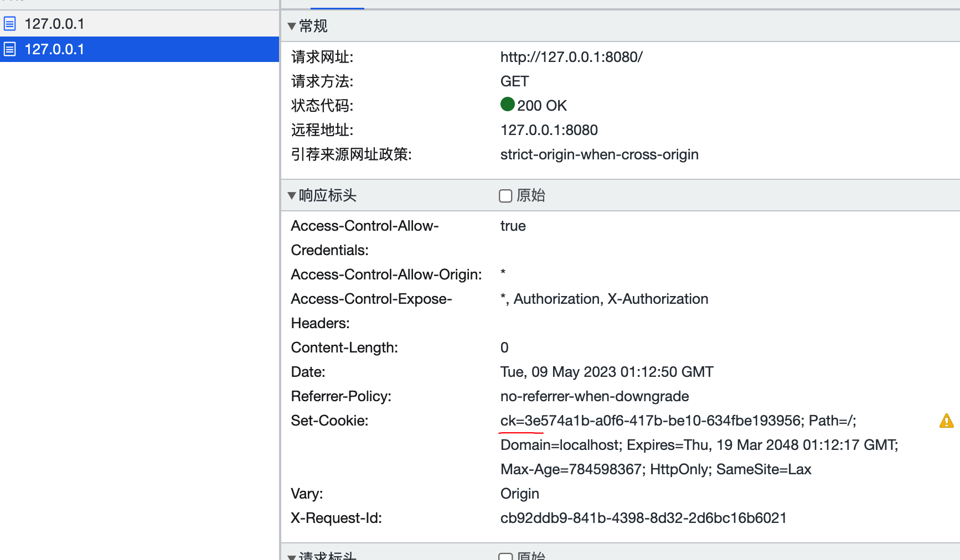Click the green status dot beside 200 OK
Screen dimensions: 960x560
pyautogui.click(x=507, y=104)
